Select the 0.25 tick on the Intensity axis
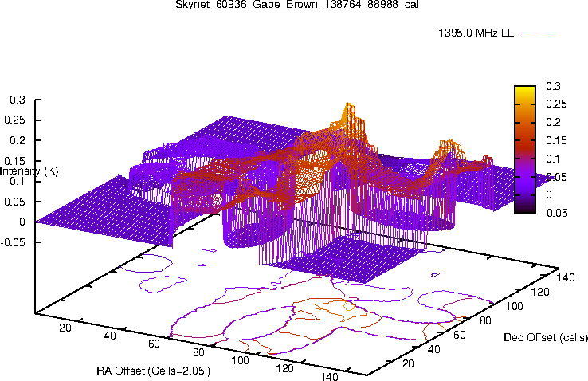The width and height of the screenshot is (588, 381). coord(14,120)
